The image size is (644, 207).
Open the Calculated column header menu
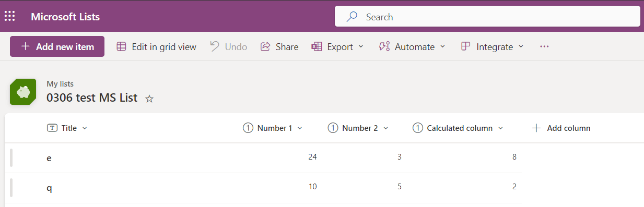(x=458, y=128)
